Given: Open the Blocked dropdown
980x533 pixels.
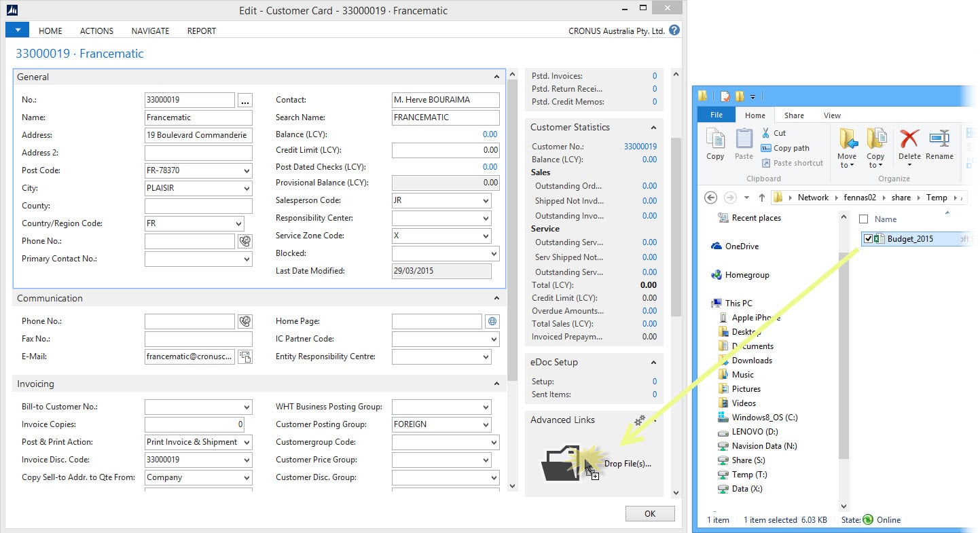Looking at the screenshot, I should point(494,253).
